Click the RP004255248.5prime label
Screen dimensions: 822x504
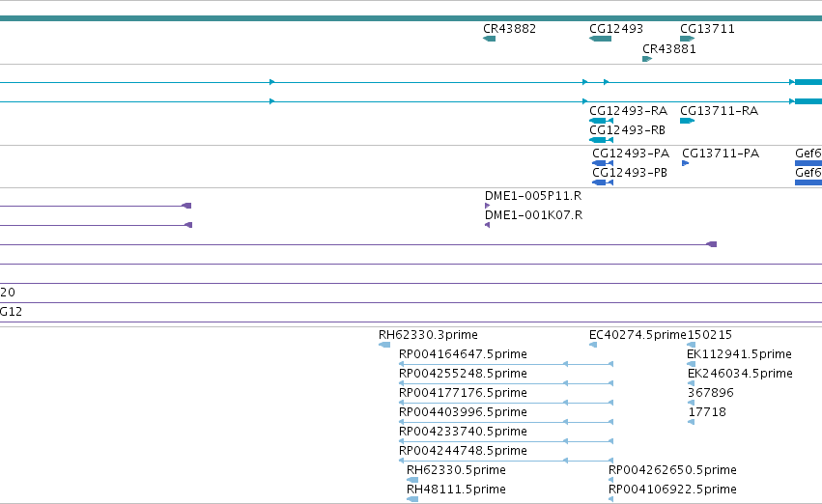tap(463, 373)
